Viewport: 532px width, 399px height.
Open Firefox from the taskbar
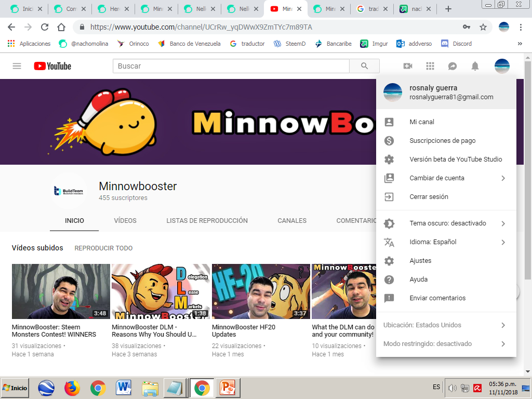tap(72, 388)
